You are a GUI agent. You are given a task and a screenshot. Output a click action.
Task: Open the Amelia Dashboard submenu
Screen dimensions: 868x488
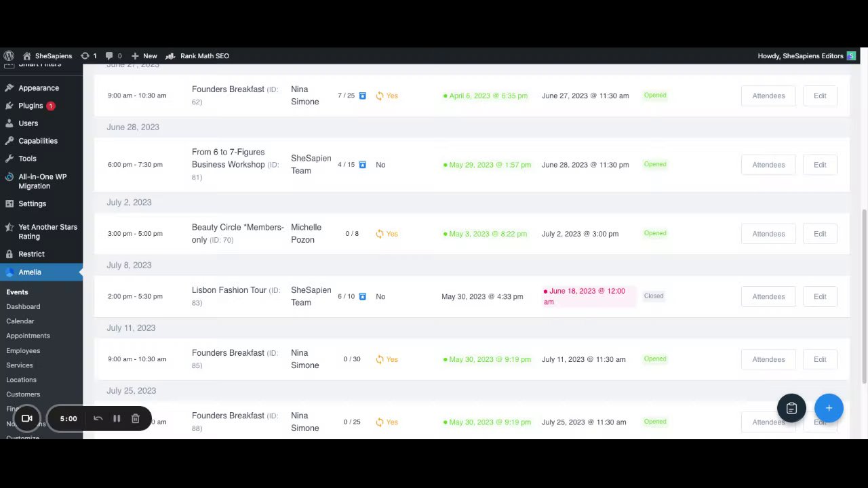[x=23, y=306]
